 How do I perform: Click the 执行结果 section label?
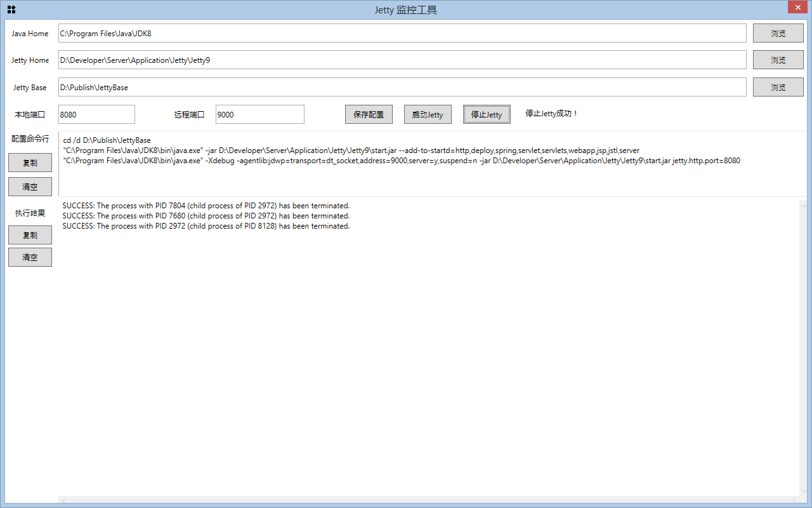point(30,213)
